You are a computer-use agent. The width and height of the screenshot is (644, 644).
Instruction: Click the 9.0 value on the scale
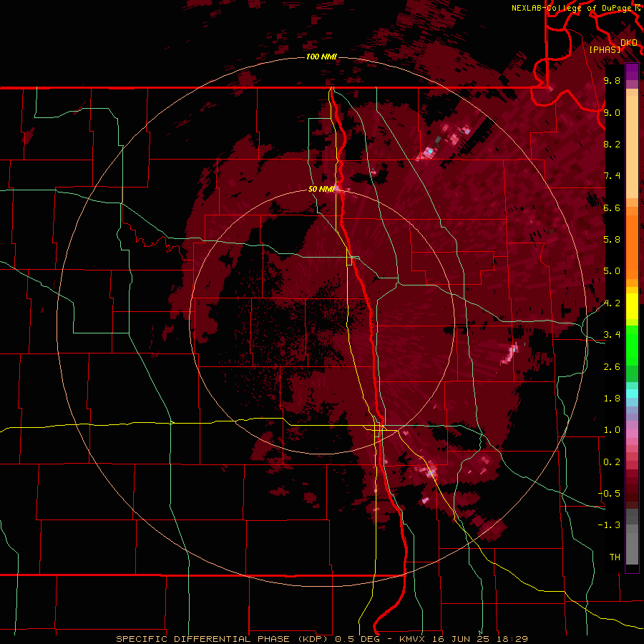[x=612, y=112]
